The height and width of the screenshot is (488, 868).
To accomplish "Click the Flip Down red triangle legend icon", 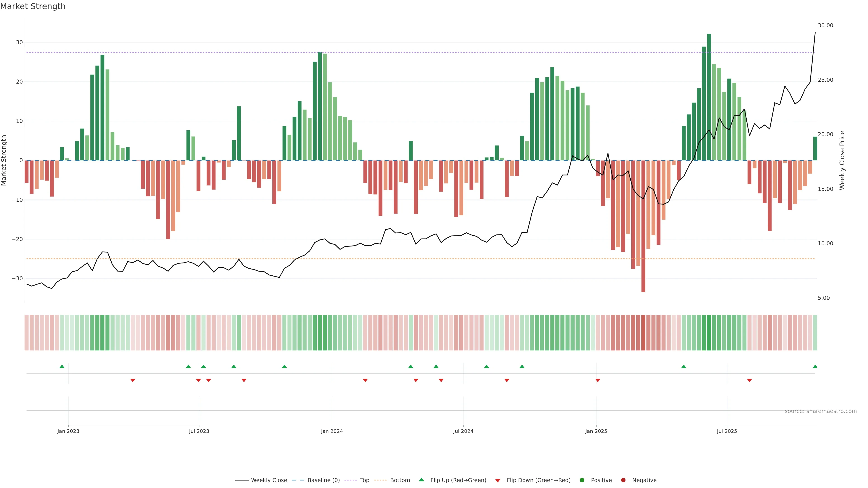I will click(x=498, y=480).
